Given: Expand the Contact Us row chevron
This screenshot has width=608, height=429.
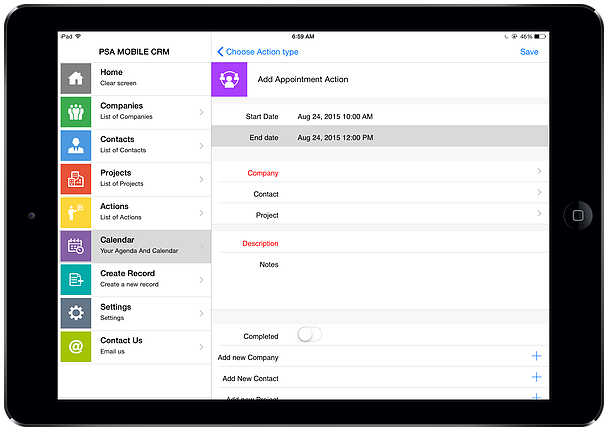Looking at the screenshot, I should click(x=201, y=347).
